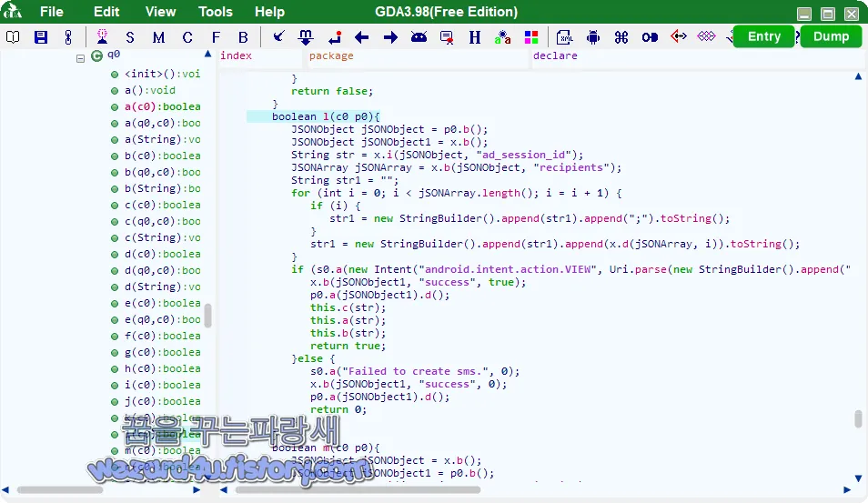Screen dimensions: 868x503
Task: Click the toggle-pill toolbar icon
Action: click(x=650, y=37)
